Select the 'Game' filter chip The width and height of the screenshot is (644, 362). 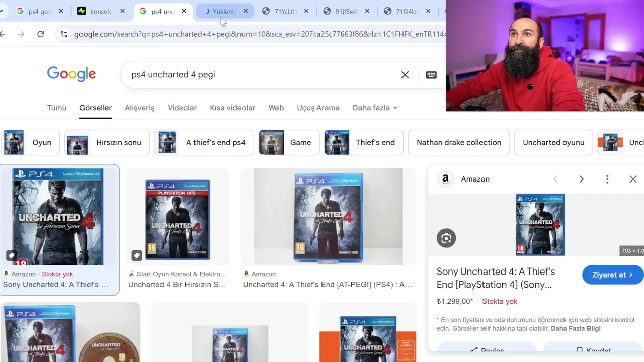pyautogui.click(x=289, y=143)
